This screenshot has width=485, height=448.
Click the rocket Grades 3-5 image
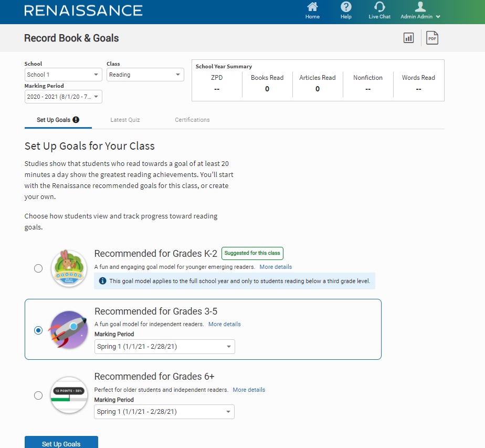tap(69, 329)
